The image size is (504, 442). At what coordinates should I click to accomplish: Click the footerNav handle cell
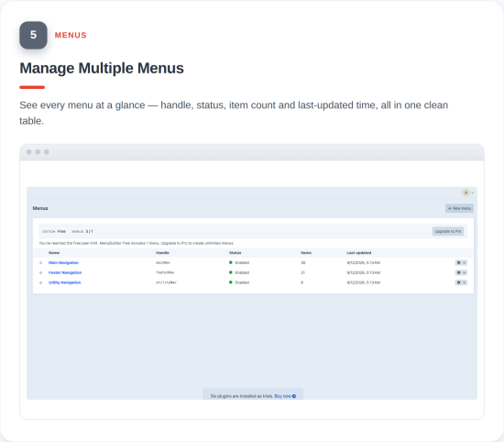tap(165, 272)
